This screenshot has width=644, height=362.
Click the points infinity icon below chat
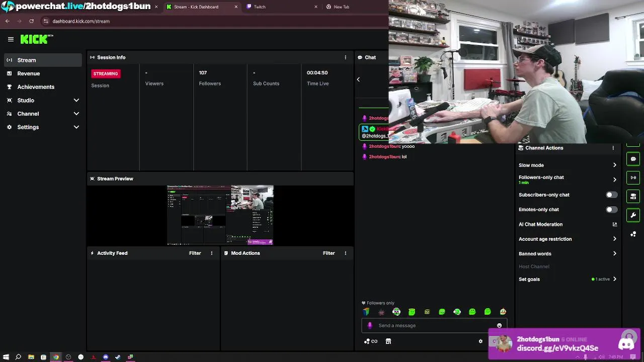tap(371, 341)
